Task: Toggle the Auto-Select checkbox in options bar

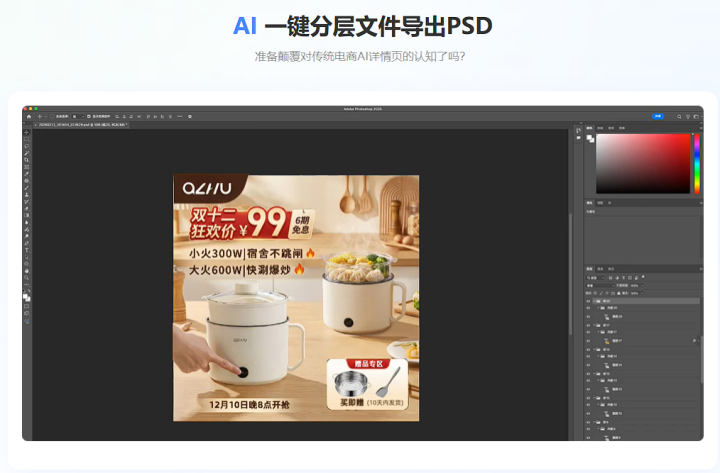Action: pos(50,117)
